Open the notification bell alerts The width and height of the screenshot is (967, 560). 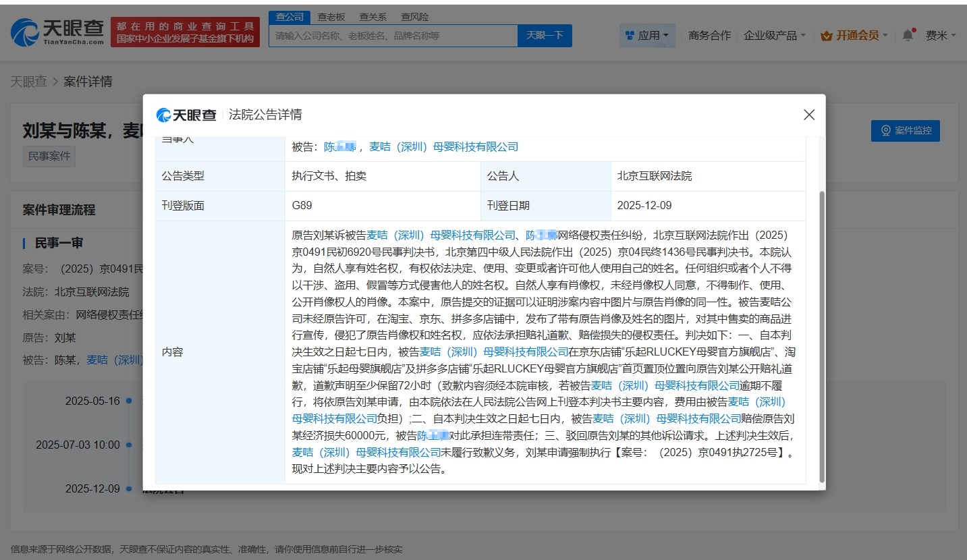click(x=906, y=35)
